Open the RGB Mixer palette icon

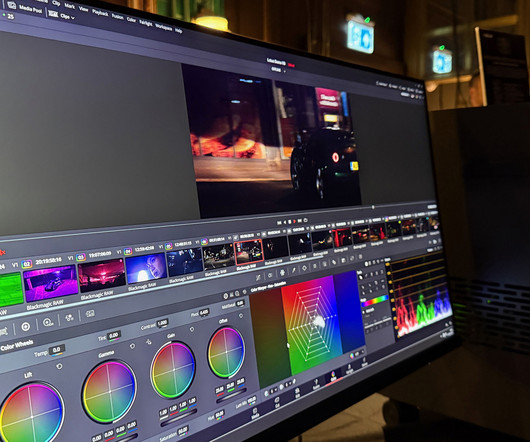[x=70, y=317]
